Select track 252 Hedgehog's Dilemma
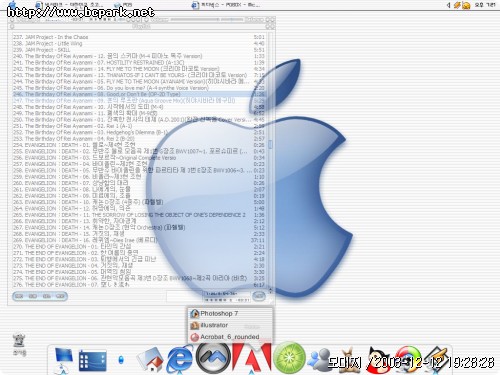Image resolution: width=500 pixels, height=375 pixels. click(x=139, y=132)
